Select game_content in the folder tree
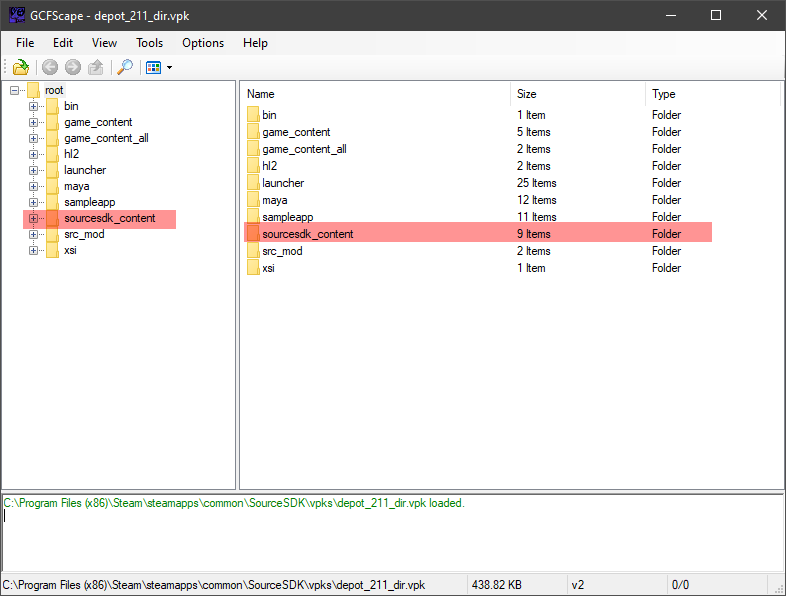This screenshot has height=596, width=786. coord(98,122)
